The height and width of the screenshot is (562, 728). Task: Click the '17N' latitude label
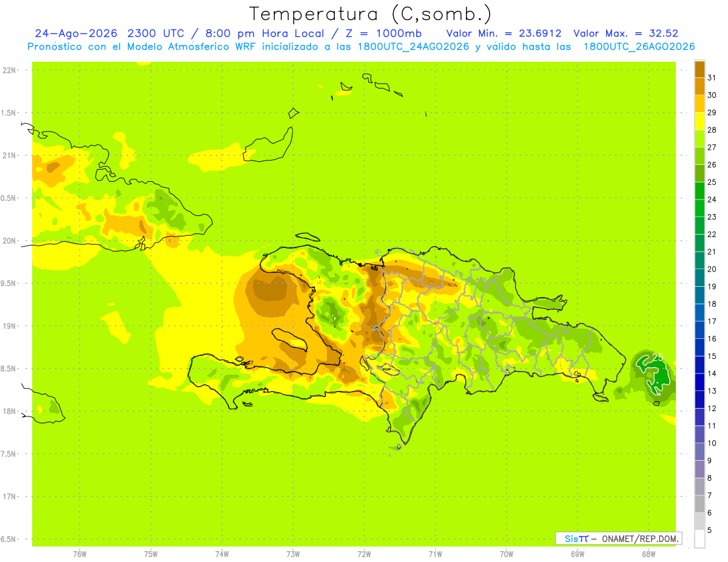[9, 497]
